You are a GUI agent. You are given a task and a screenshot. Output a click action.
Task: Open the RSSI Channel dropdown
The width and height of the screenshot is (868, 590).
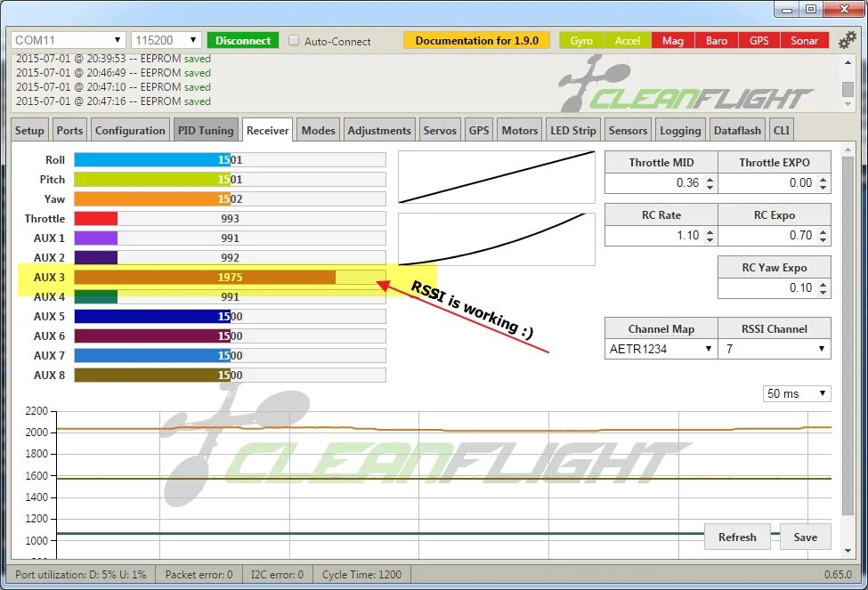[x=775, y=349]
